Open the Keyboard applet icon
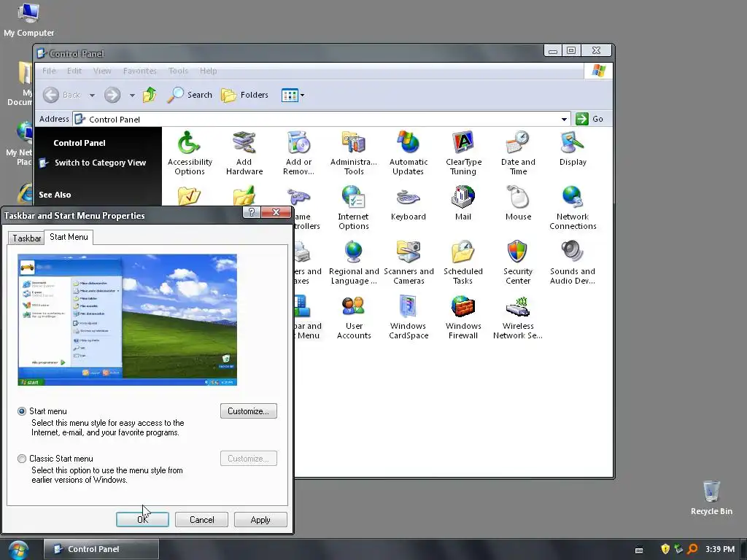 click(x=409, y=203)
